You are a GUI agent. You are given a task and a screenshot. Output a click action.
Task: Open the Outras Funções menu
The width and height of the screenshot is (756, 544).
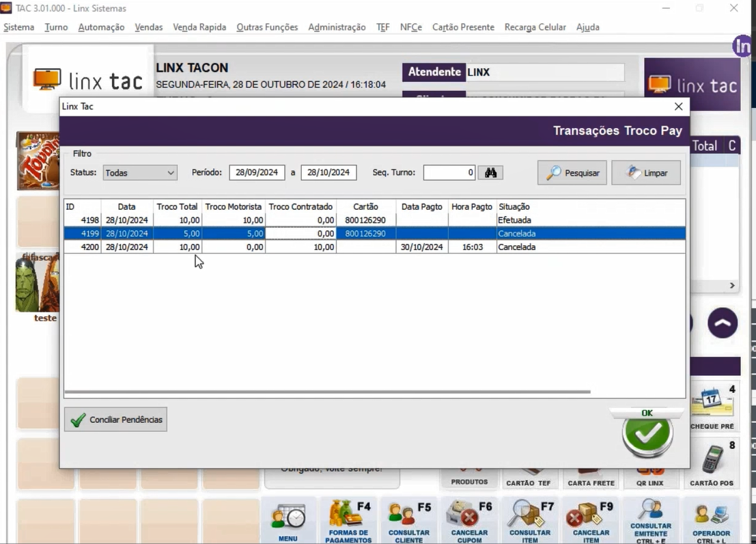[267, 27]
